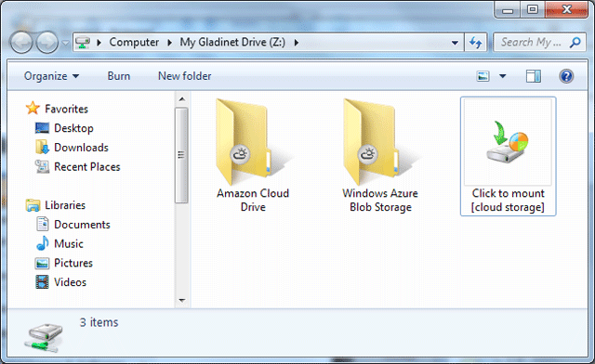Click in the Search My... field
The width and height of the screenshot is (595, 364).
[531, 42]
